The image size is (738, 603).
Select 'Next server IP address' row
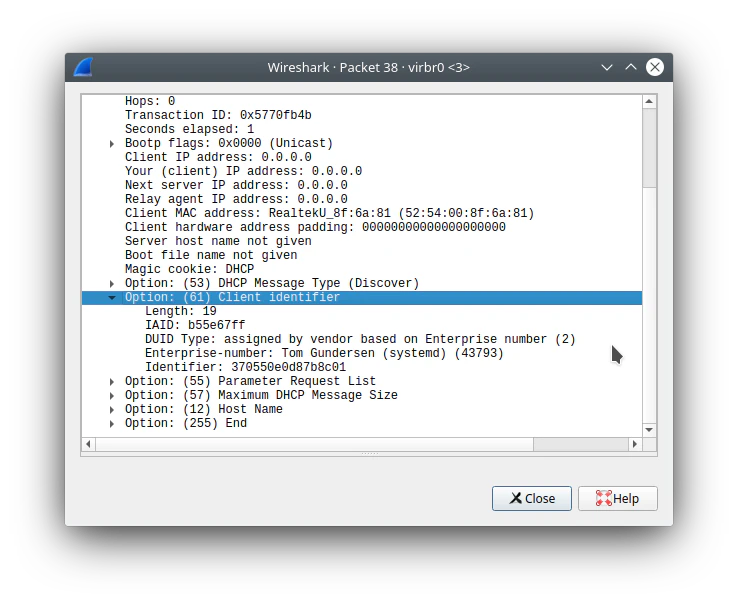click(x=362, y=185)
